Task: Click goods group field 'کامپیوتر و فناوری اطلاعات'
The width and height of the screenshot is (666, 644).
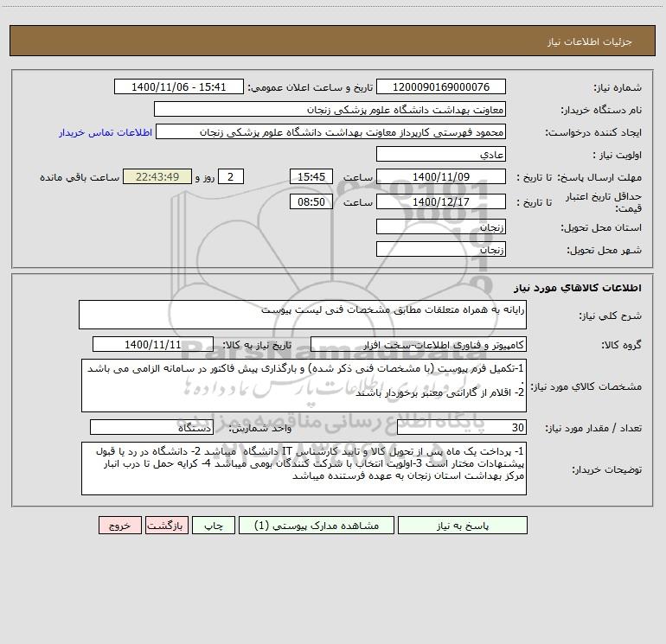Action: pos(419,344)
